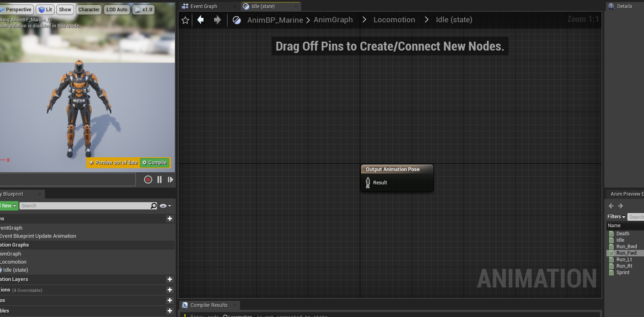Open the Show viewport options menu
Image resolution: width=644 pixels, height=317 pixels.
[x=65, y=9]
